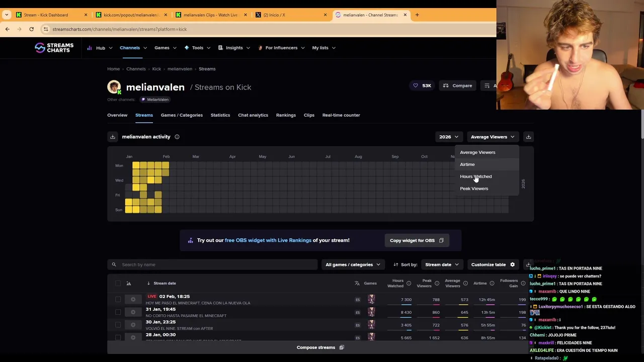
Task: Open the Stream date sort dropdown
Action: pos(442,264)
